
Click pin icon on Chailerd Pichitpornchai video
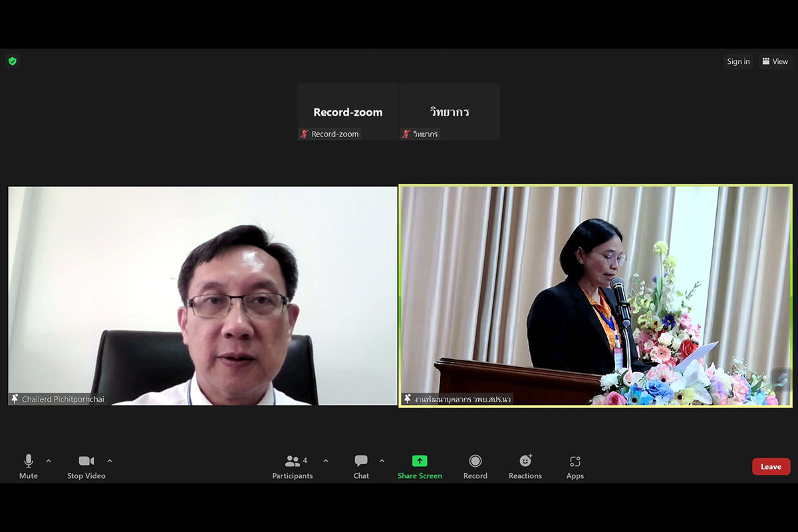15,399
